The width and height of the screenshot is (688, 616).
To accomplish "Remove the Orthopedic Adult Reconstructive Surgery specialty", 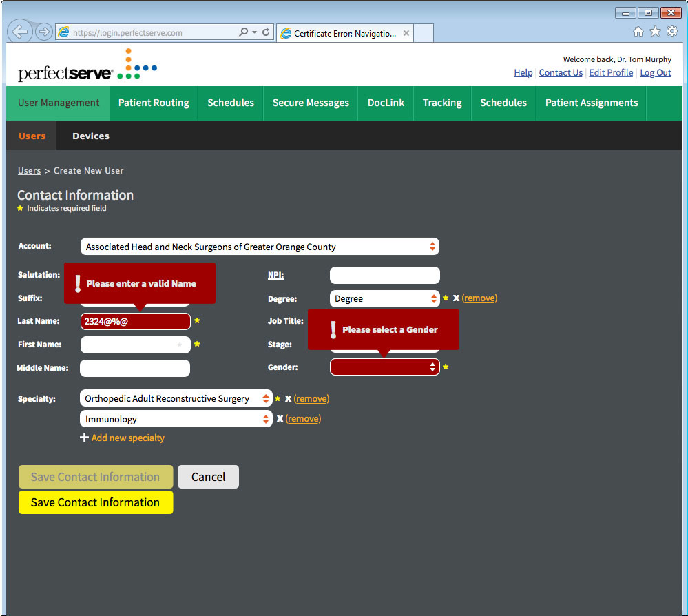I will pos(311,399).
